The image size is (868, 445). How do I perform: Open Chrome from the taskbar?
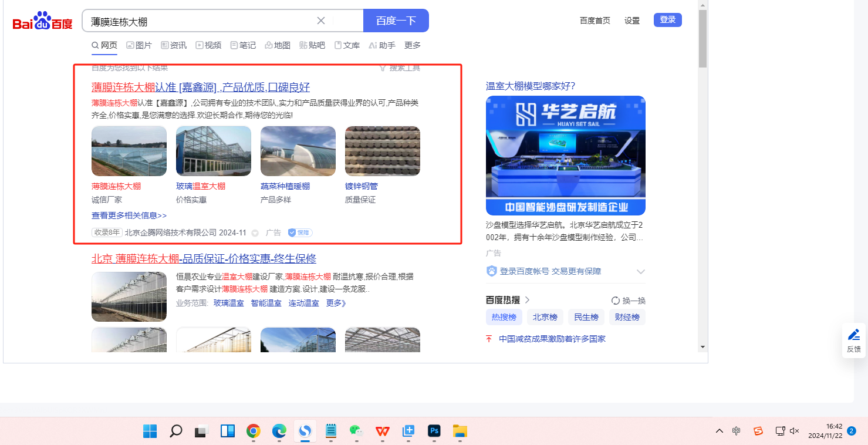point(254,431)
